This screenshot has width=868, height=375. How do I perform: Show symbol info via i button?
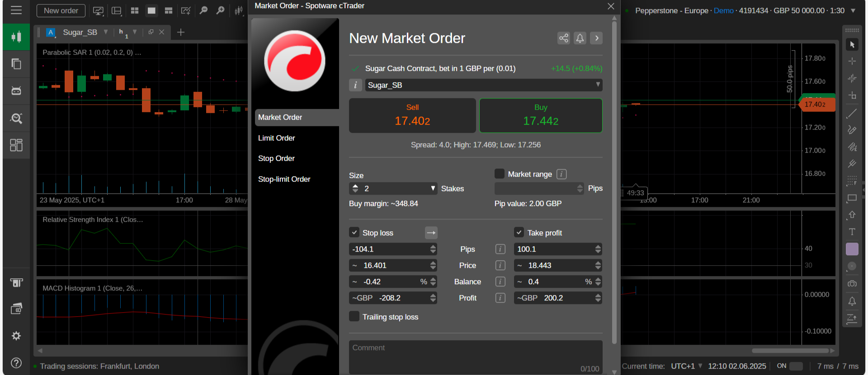click(x=355, y=85)
